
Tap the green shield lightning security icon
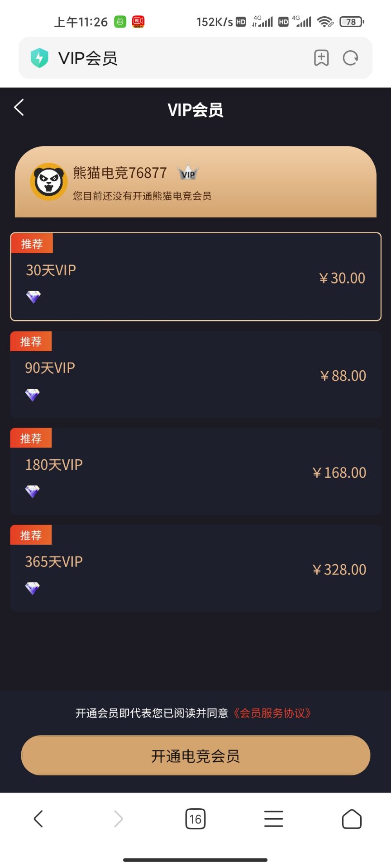(x=39, y=58)
